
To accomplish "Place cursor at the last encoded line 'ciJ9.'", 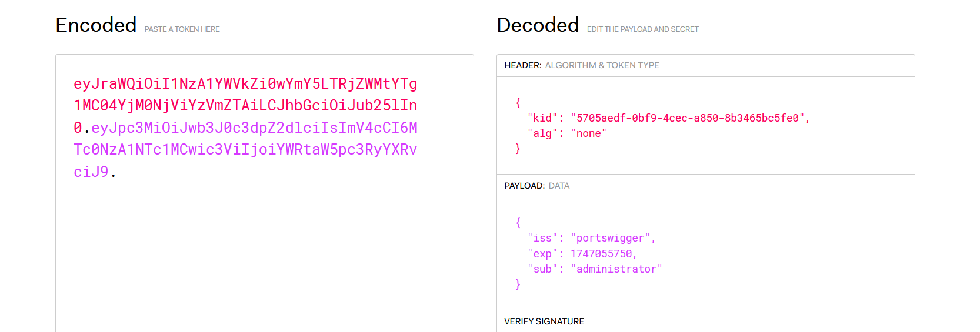I will pos(94,172).
